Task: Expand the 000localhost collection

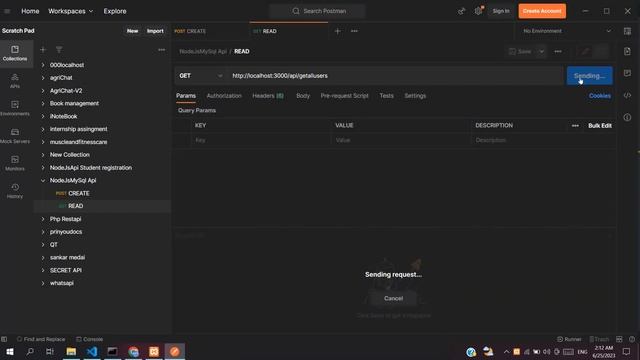Action: (x=43, y=65)
